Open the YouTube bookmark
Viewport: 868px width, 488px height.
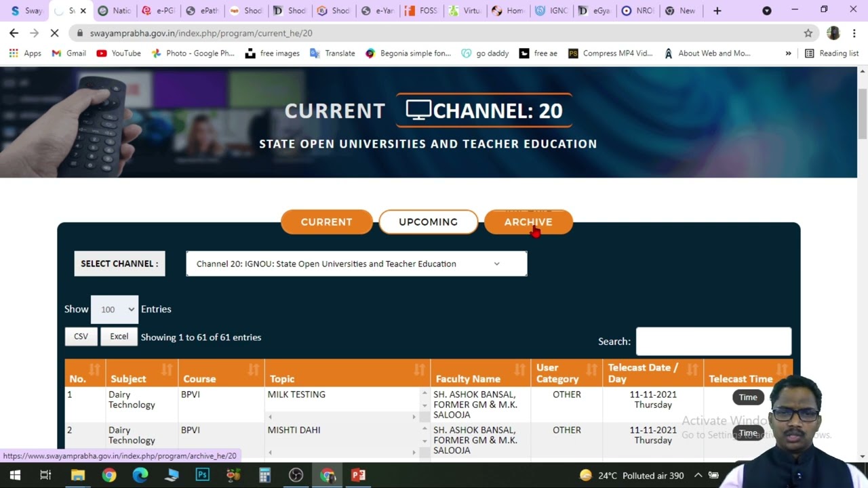point(119,53)
